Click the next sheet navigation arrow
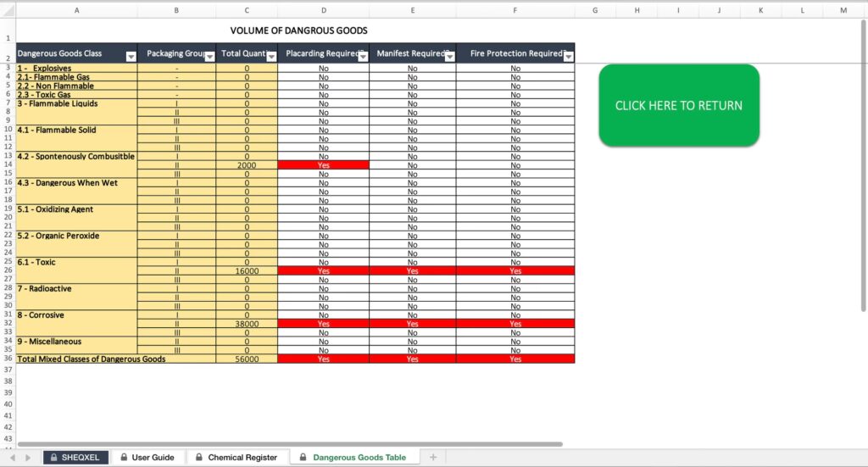The image size is (868, 467). click(x=28, y=458)
